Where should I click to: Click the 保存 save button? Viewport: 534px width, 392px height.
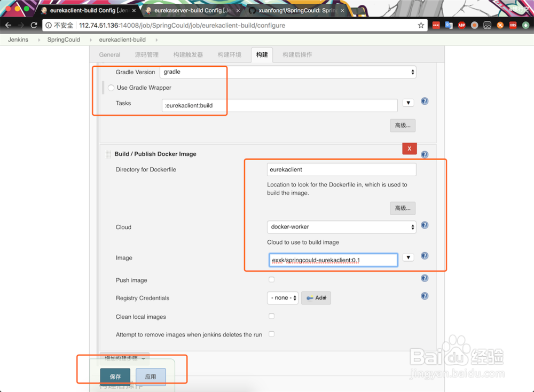click(x=115, y=377)
